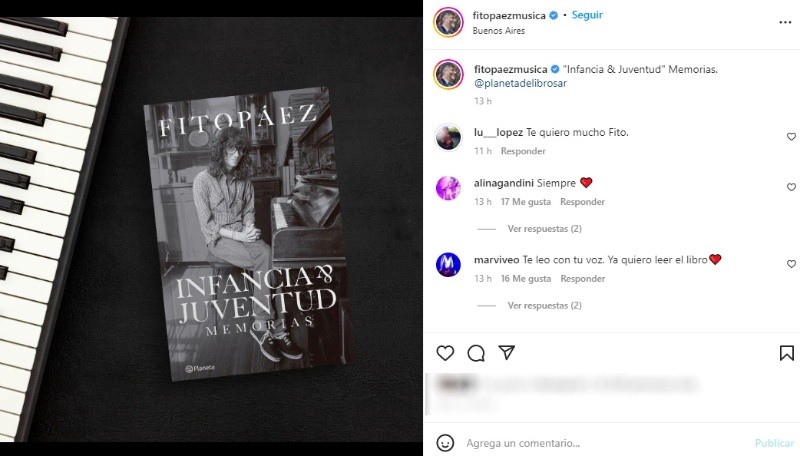Follow fitopaezmusica with Seguir

pyautogui.click(x=587, y=15)
